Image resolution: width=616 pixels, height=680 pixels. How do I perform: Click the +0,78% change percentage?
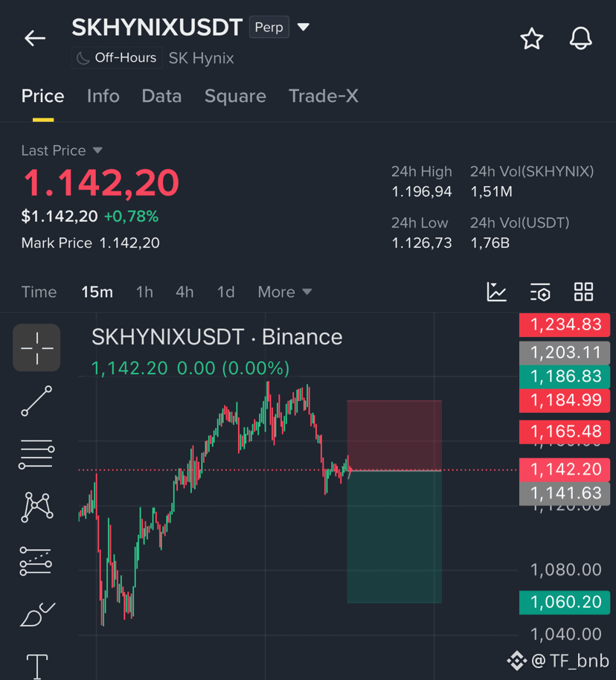pos(132,216)
